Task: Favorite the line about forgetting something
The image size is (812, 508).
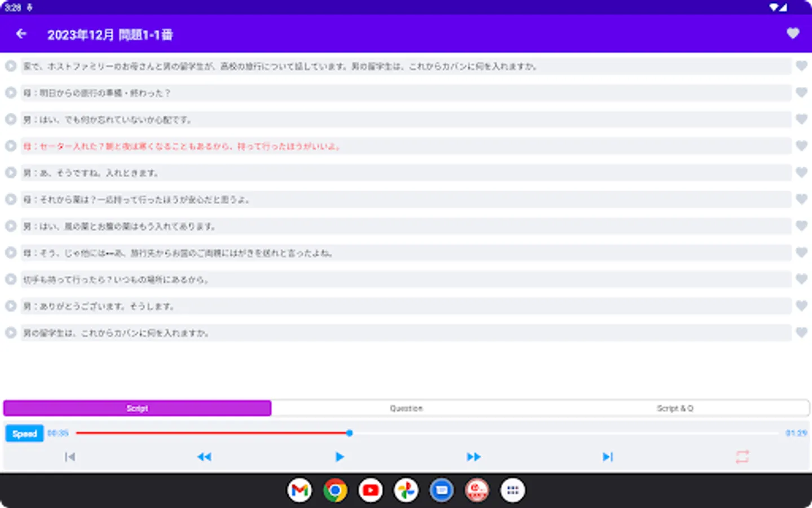Action: [801, 119]
